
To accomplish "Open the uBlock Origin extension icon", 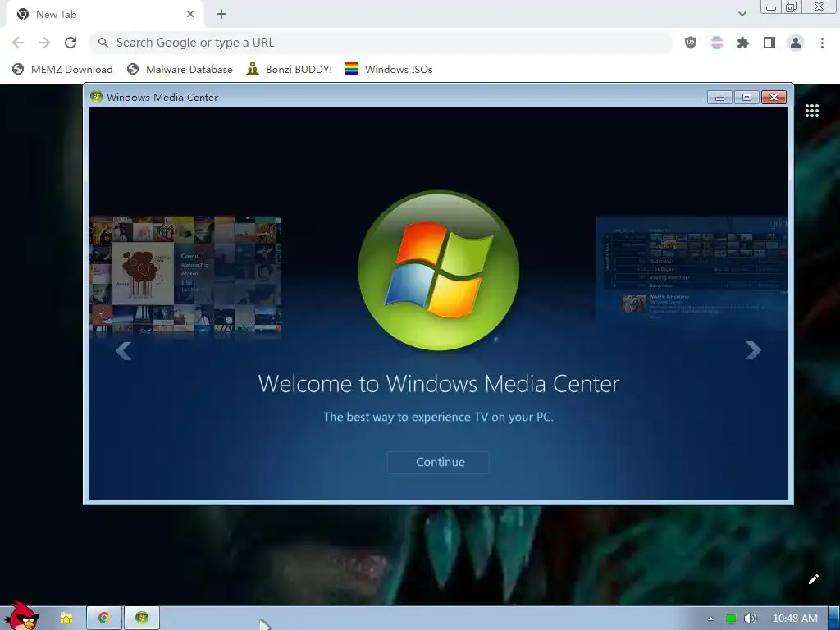I will [x=691, y=43].
